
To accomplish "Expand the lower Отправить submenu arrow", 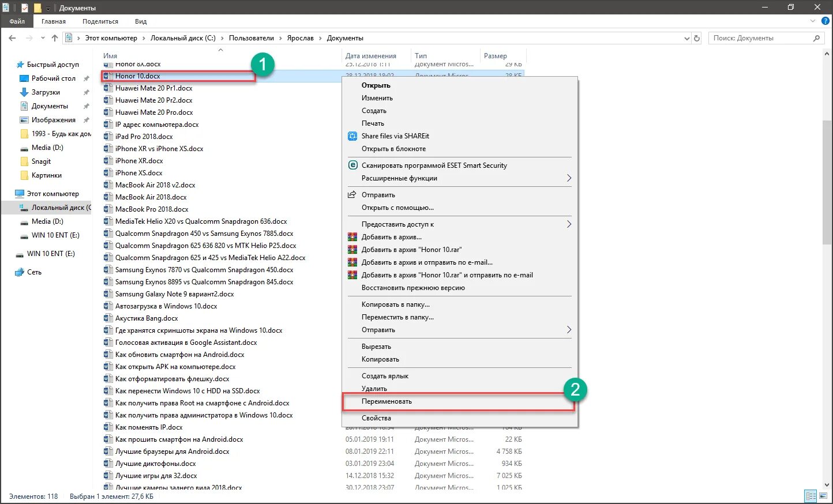I will pyautogui.click(x=569, y=330).
